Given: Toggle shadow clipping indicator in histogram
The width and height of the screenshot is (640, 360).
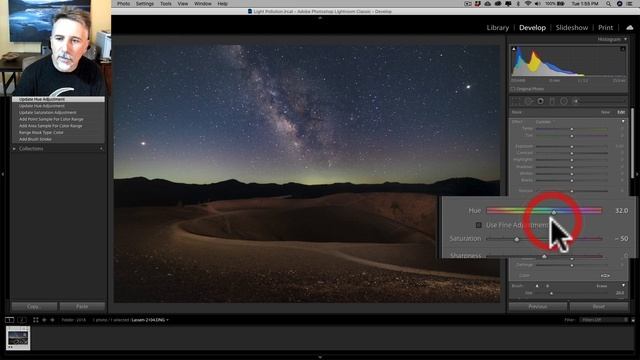Looking at the screenshot, I should point(514,49).
